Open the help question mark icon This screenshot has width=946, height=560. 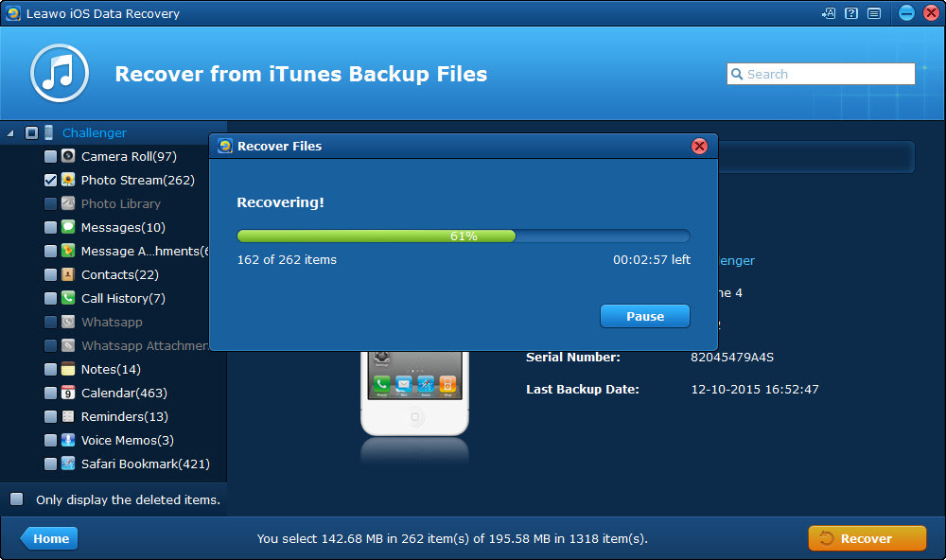851,13
